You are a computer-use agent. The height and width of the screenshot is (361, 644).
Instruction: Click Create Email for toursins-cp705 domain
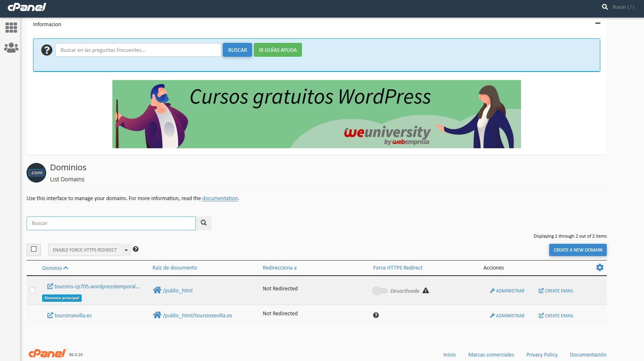click(556, 291)
